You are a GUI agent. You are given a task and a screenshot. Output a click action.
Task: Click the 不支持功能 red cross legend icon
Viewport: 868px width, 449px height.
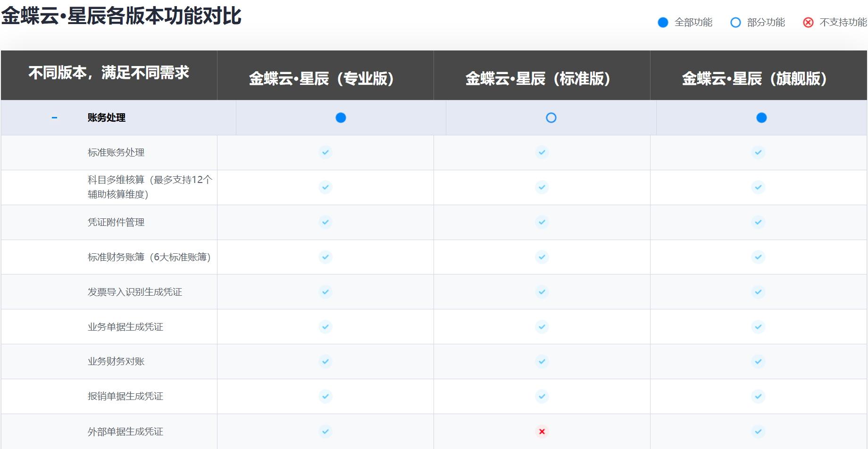(808, 23)
